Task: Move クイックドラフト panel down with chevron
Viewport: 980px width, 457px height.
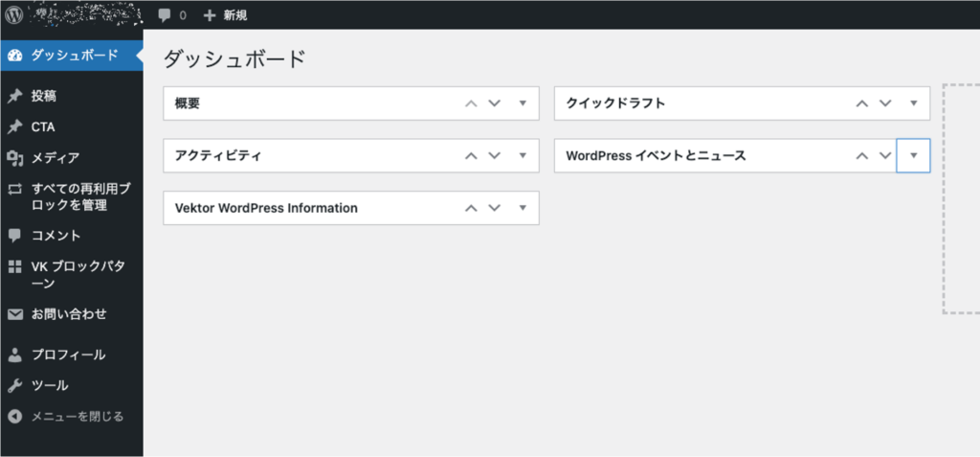Action: [885, 103]
